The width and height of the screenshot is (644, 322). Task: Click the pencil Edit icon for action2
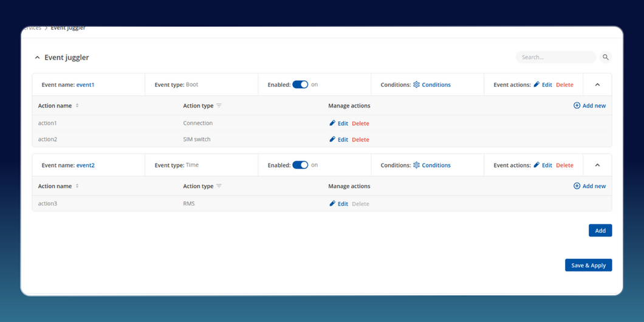click(332, 140)
